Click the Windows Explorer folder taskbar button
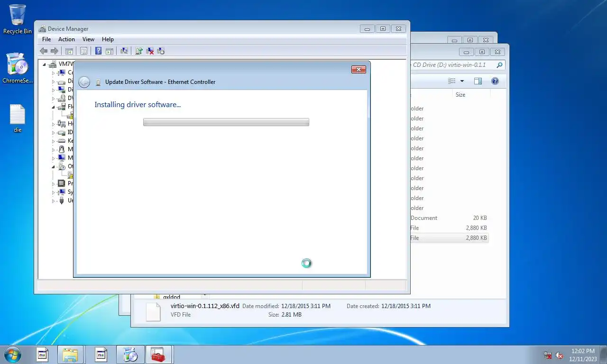 click(x=70, y=355)
